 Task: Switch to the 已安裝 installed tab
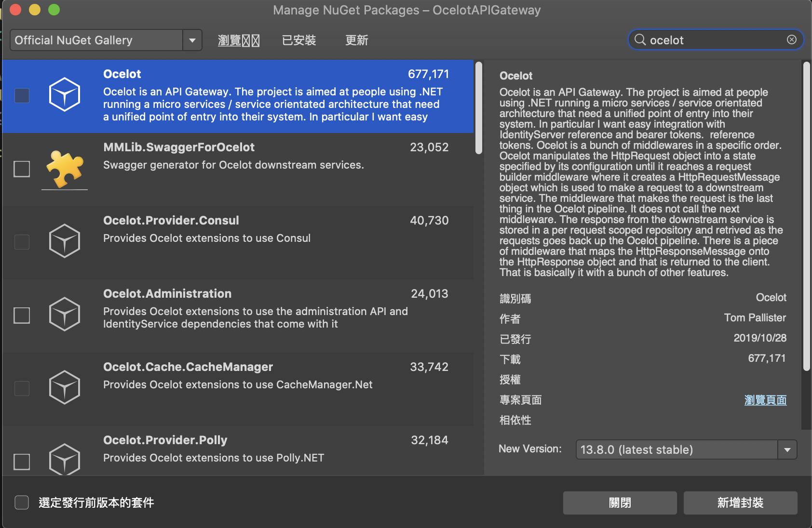pyautogui.click(x=299, y=40)
